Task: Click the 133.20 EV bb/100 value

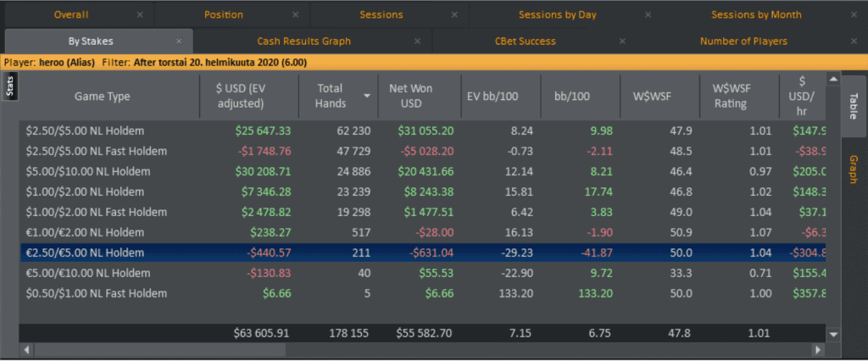Action: pos(515,293)
